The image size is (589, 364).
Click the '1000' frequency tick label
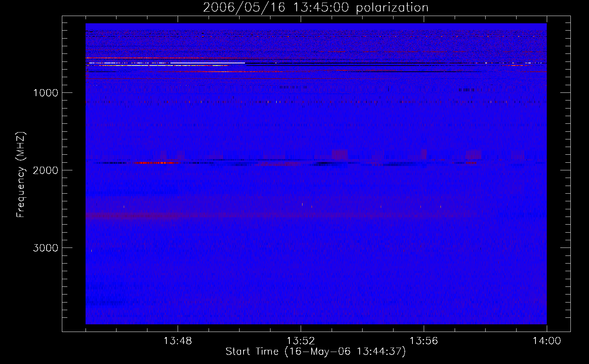[x=46, y=93]
